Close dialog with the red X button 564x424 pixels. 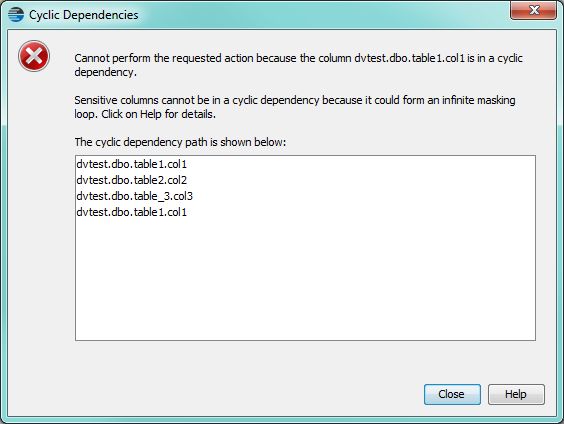coord(533,10)
